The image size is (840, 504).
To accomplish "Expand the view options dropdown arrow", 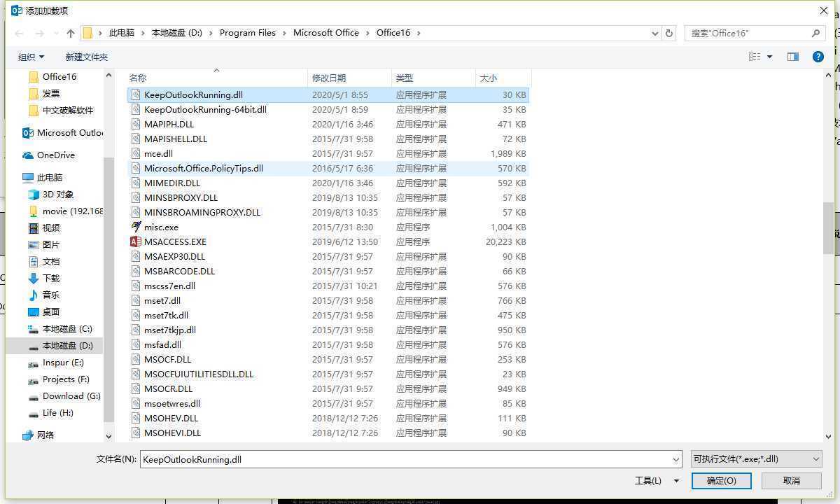I will [x=769, y=57].
